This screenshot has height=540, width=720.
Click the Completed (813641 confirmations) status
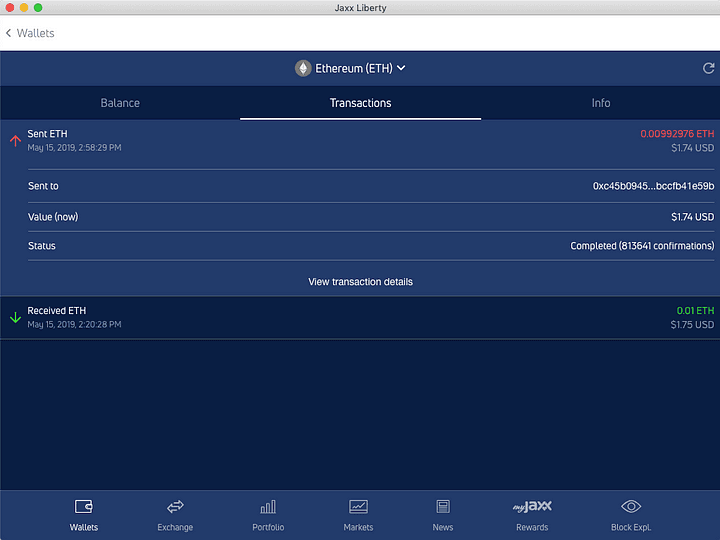coord(642,246)
